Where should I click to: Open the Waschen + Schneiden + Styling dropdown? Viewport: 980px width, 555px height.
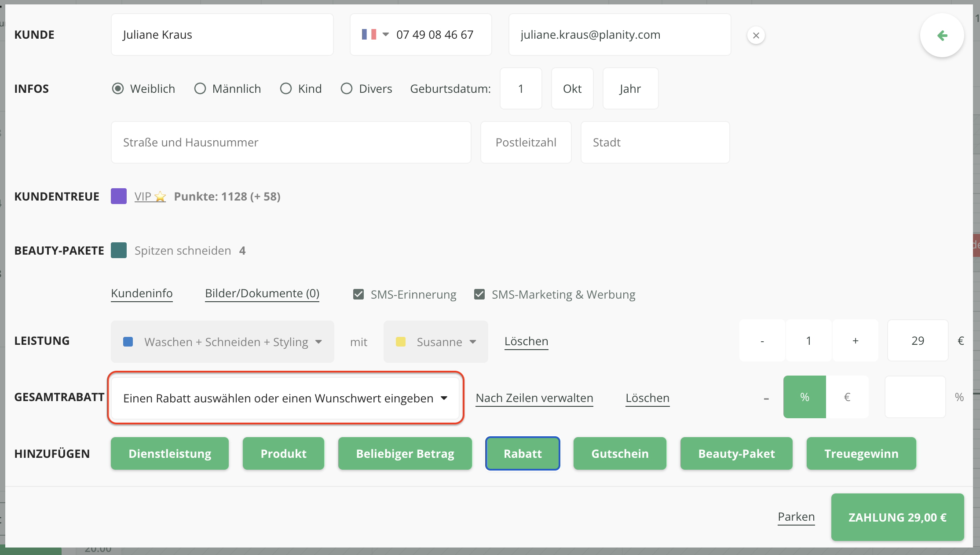point(222,342)
